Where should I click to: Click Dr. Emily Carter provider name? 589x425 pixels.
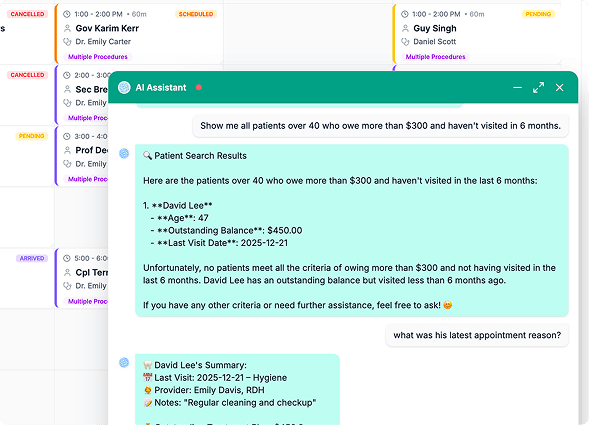pos(103,42)
